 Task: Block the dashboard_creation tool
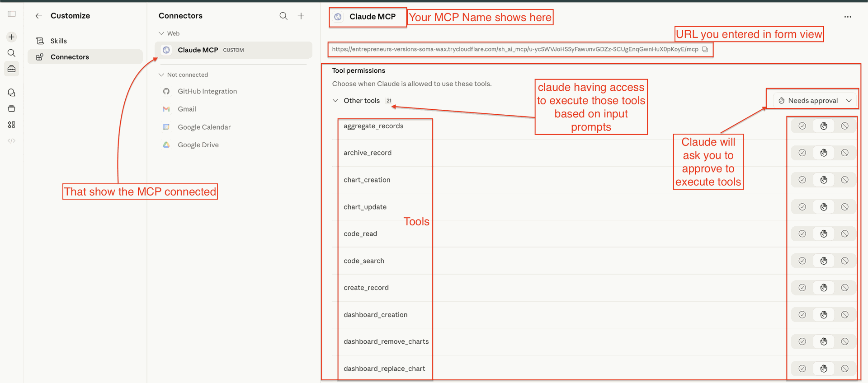click(x=844, y=315)
